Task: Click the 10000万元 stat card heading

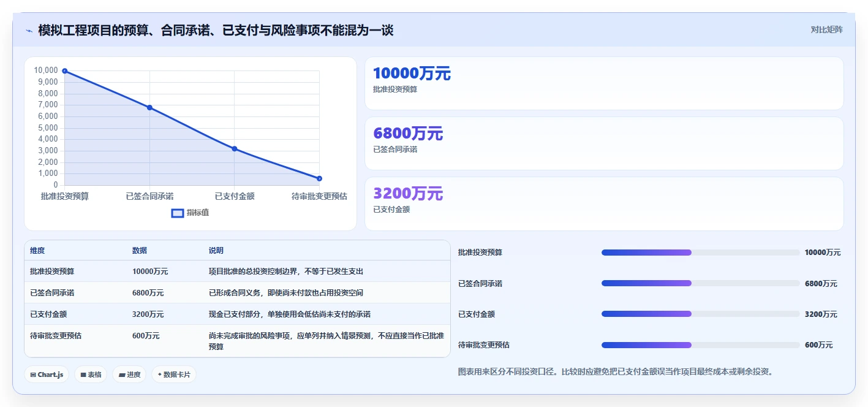Action: coord(412,74)
